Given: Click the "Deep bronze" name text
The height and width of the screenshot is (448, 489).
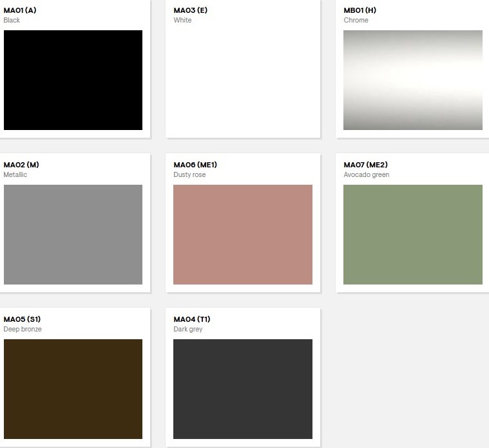Looking at the screenshot, I should click(x=23, y=330).
